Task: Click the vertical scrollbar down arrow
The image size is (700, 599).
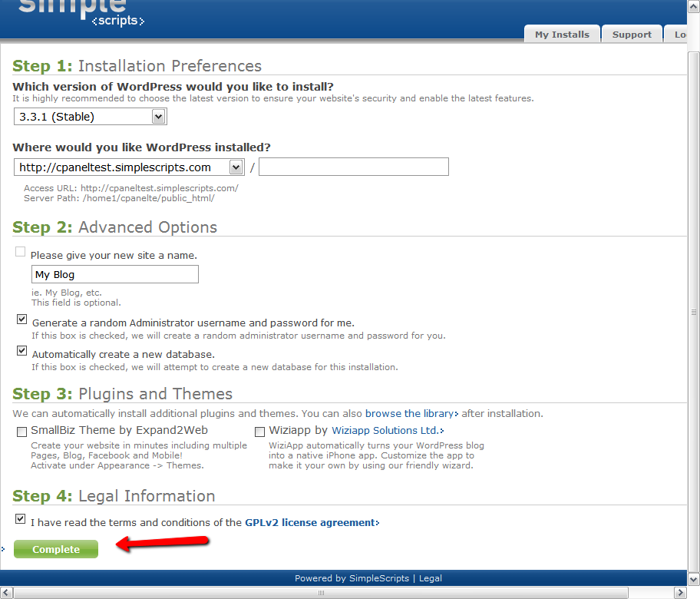Action: 693,579
